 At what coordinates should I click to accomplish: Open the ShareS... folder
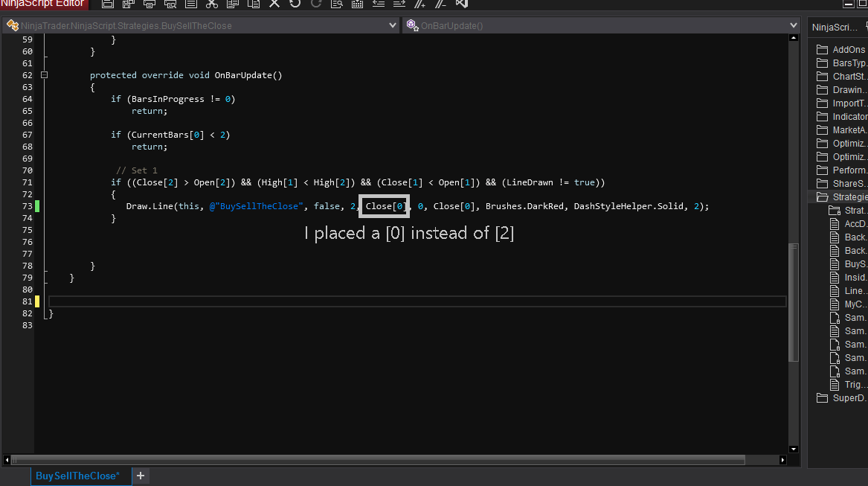pyautogui.click(x=841, y=183)
